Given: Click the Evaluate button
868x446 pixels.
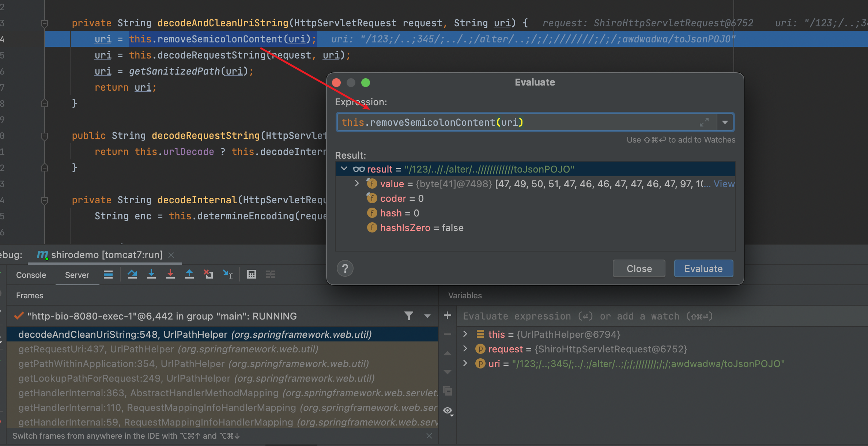Looking at the screenshot, I should point(703,269).
